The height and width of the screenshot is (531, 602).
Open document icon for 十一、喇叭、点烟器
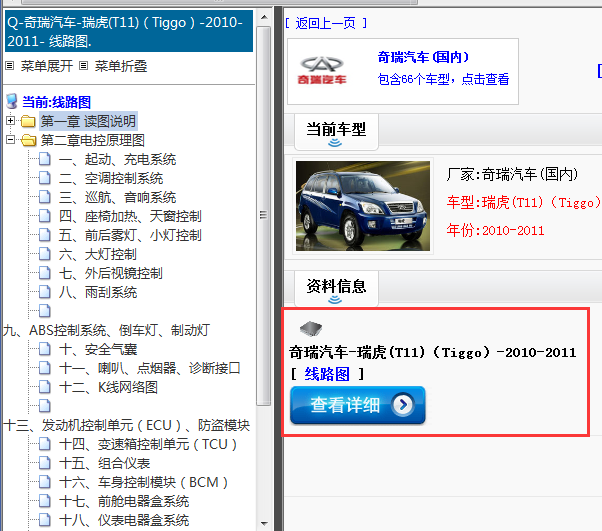45,368
